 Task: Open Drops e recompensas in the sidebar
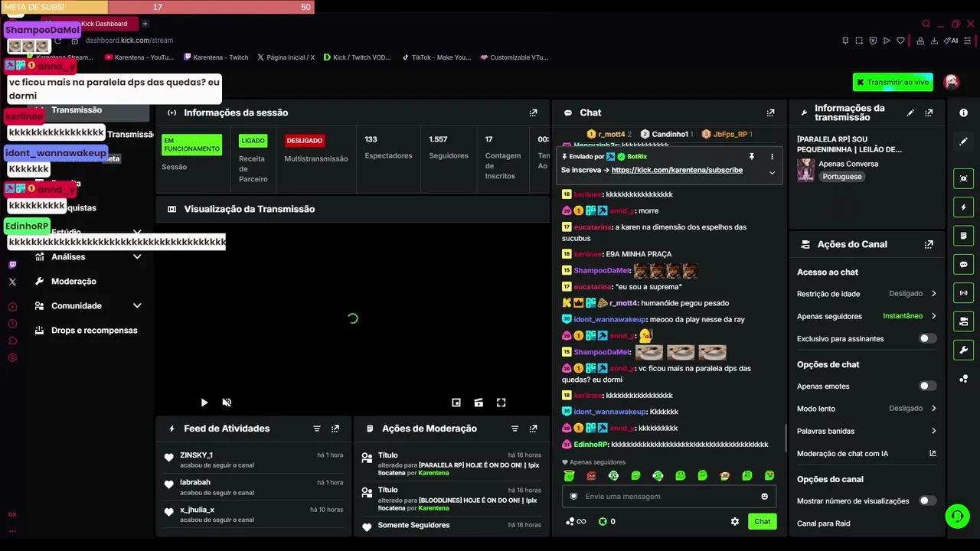pyautogui.click(x=94, y=331)
